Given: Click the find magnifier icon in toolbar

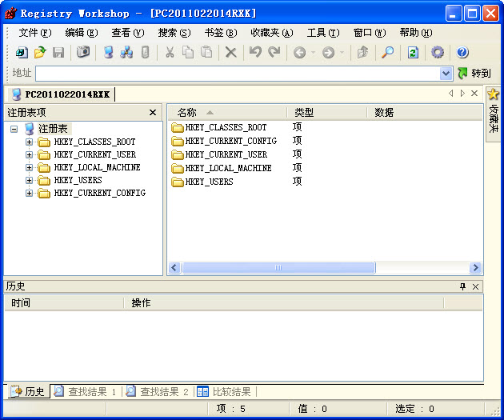Looking at the screenshot, I should point(387,52).
